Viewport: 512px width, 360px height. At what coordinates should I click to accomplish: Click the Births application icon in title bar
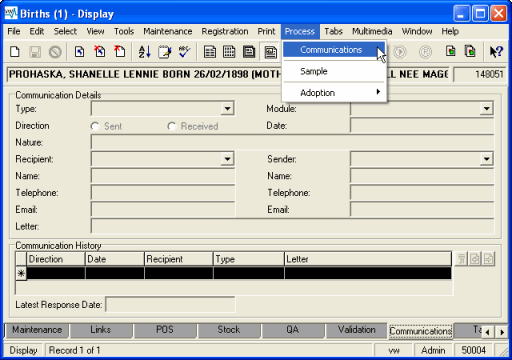[x=11, y=14]
